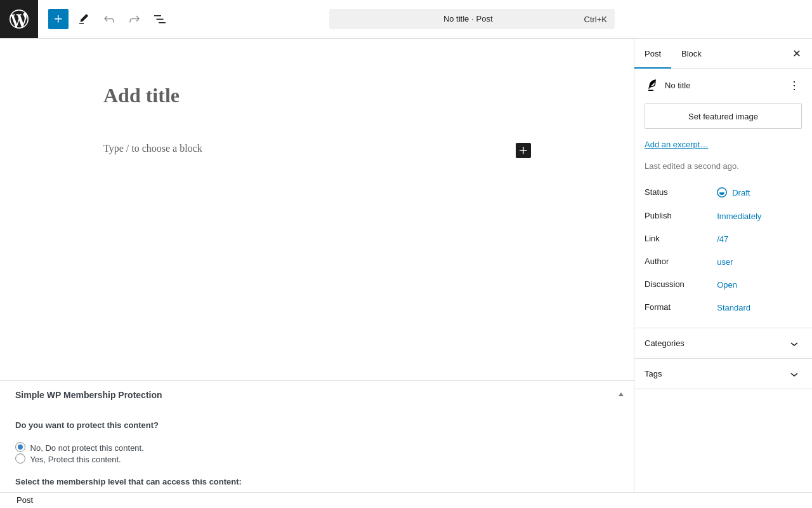812x508 pixels.
Task: Click the Undo arrow icon
Action: pyautogui.click(x=109, y=19)
